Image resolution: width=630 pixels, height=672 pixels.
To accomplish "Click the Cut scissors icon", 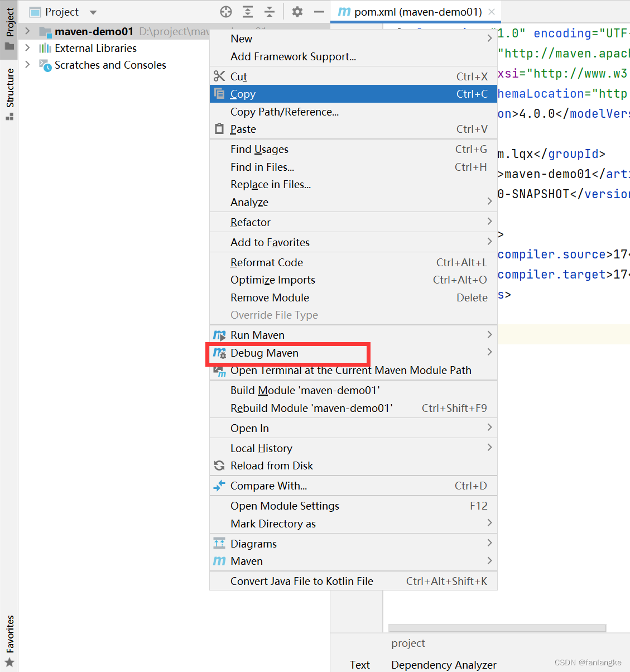I will point(219,76).
